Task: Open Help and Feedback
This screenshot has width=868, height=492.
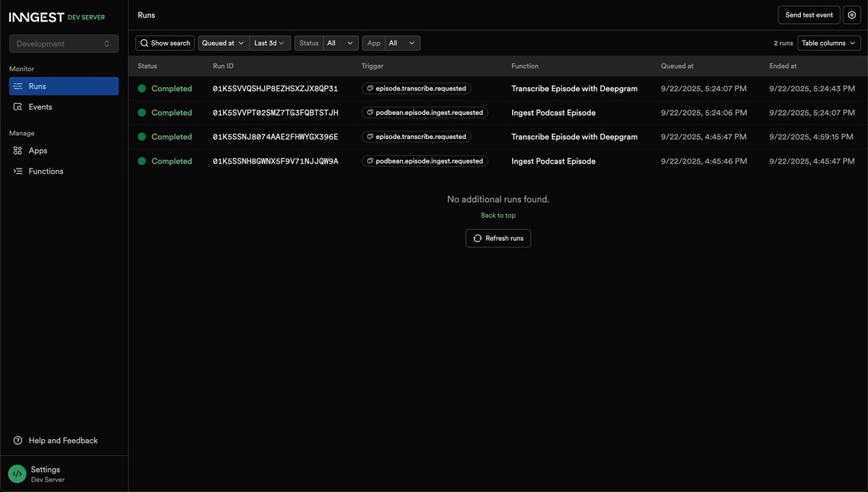Action: click(64, 441)
